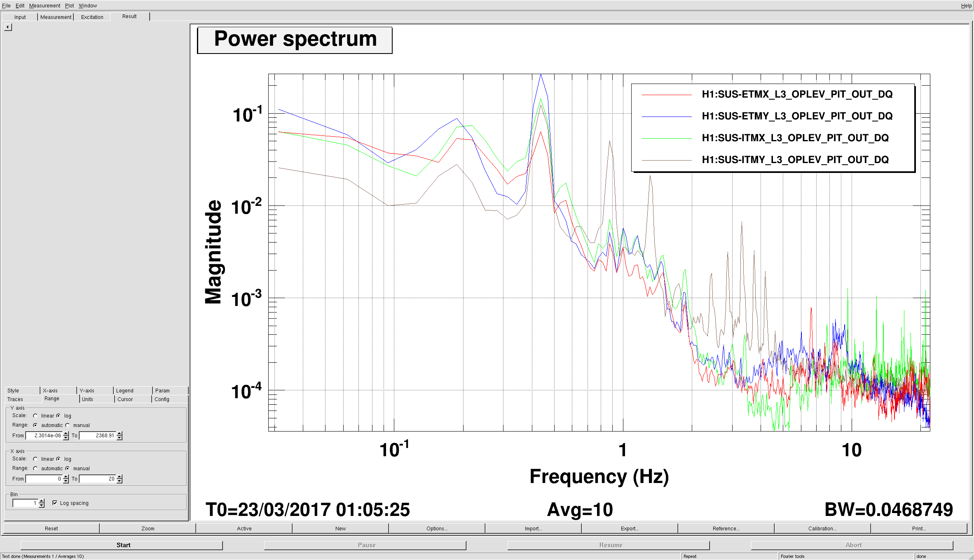Open the File menu

click(x=6, y=5)
